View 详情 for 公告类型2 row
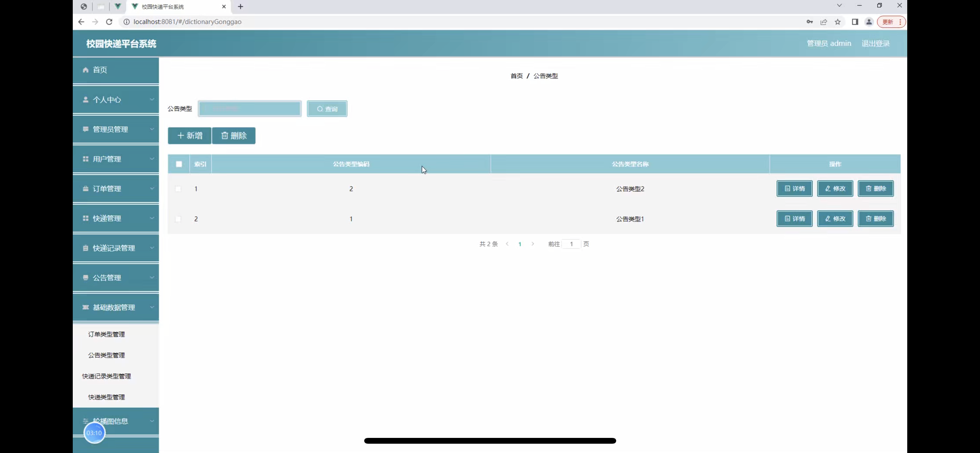The height and width of the screenshot is (453, 980). 795,189
